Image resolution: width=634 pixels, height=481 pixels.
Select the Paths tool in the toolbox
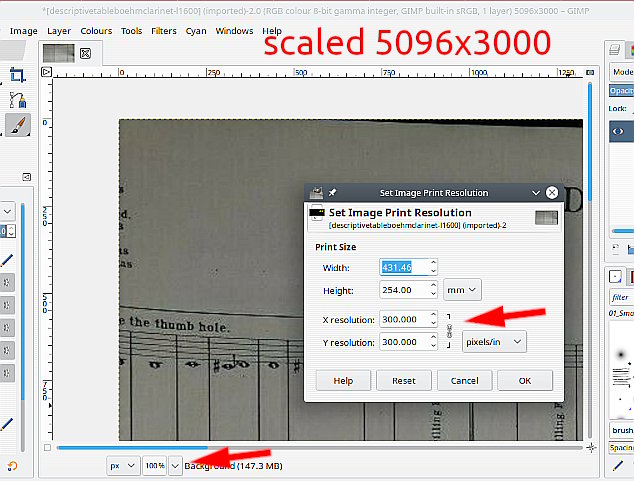pyautogui.click(x=17, y=100)
